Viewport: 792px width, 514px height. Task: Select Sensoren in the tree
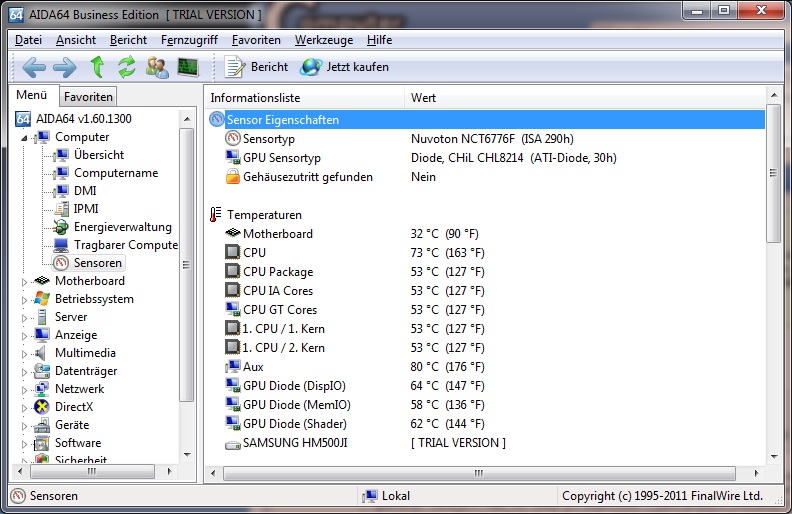pyautogui.click(x=97, y=263)
